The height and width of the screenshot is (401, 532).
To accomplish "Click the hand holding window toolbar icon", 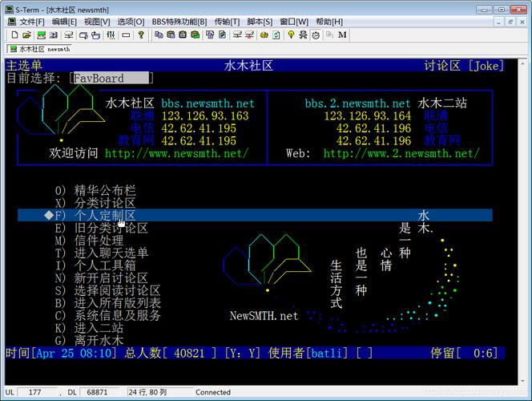I will [96, 34].
